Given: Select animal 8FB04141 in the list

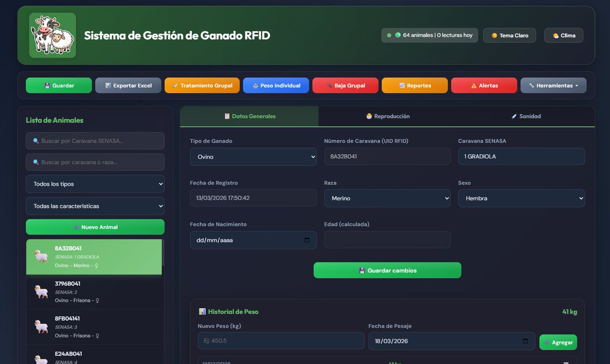Looking at the screenshot, I should 94,327.
